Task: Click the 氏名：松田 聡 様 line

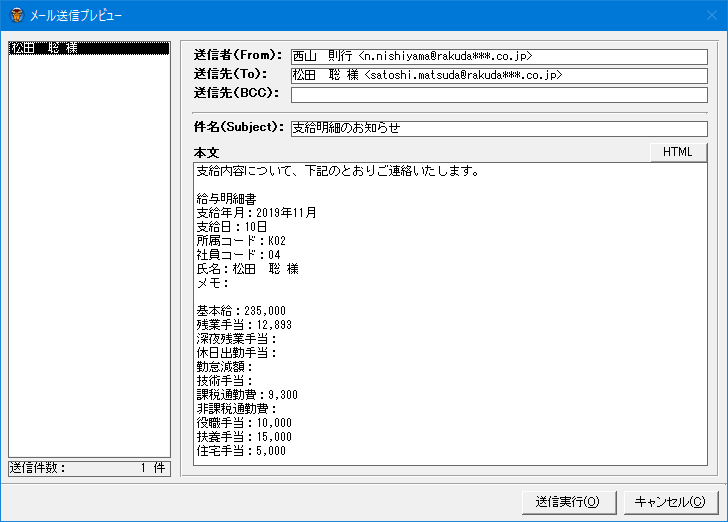Action: coord(247,269)
